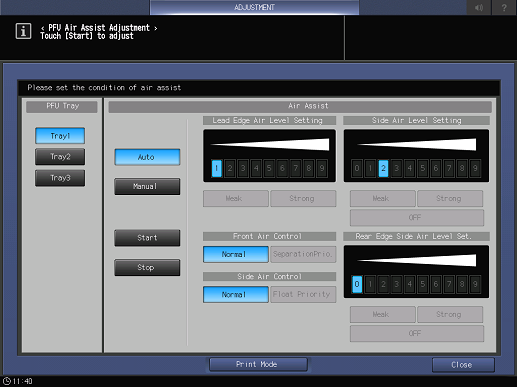
Task: Set Front Air Control to Normal
Action: [x=236, y=254]
